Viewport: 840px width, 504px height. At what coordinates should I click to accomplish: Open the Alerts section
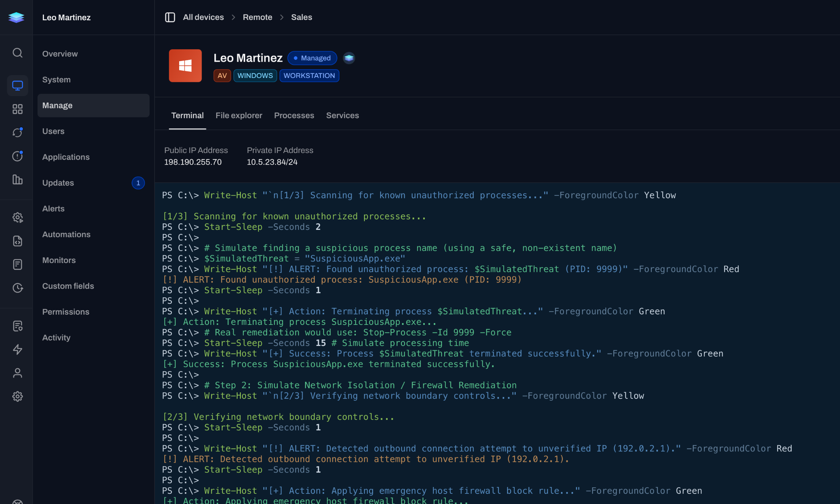click(94, 208)
